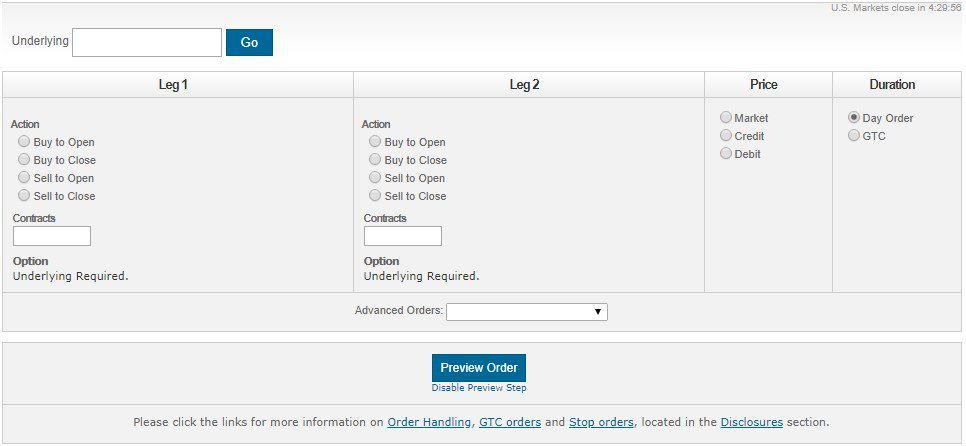Choose Sell to Open in Leg 1
The width and height of the screenshot is (966, 446).
click(x=24, y=177)
